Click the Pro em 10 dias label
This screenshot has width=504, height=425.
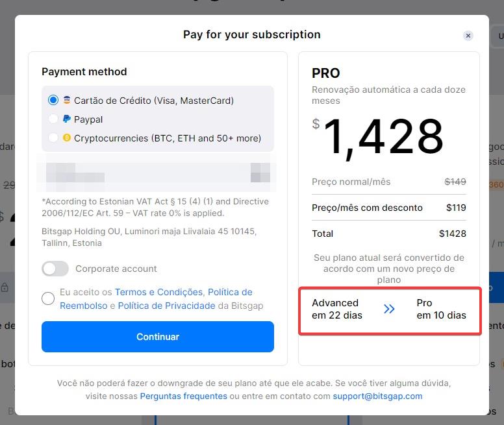[441, 309]
